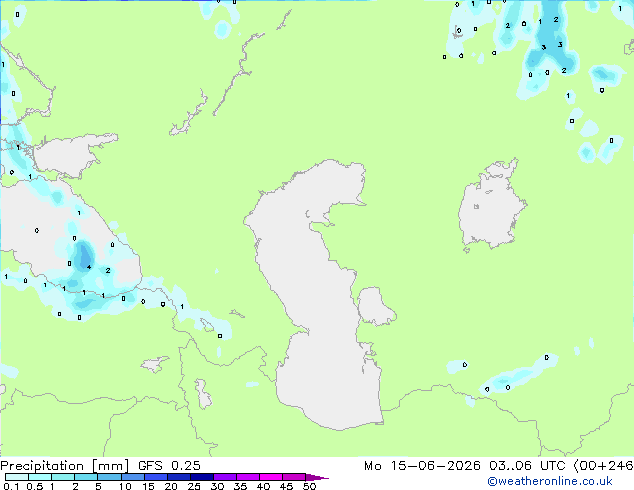Pick the 0.5–1 mm legend swatch
Screen dimensions: 634x490
(x=40, y=477)
